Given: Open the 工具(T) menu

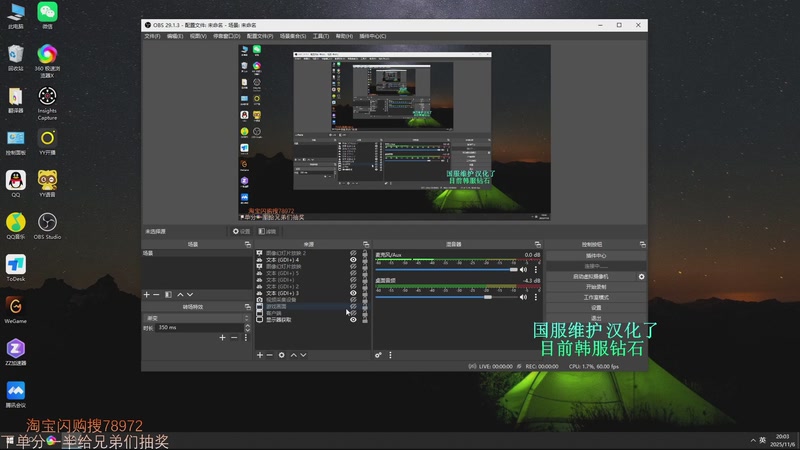Looking at the screenshot, I should [321, 36].
